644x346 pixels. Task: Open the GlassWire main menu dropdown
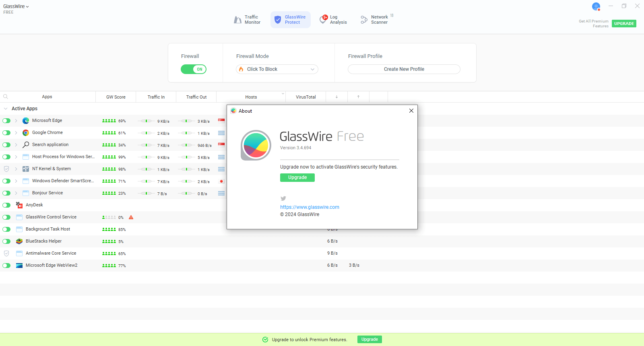point(16,6)
